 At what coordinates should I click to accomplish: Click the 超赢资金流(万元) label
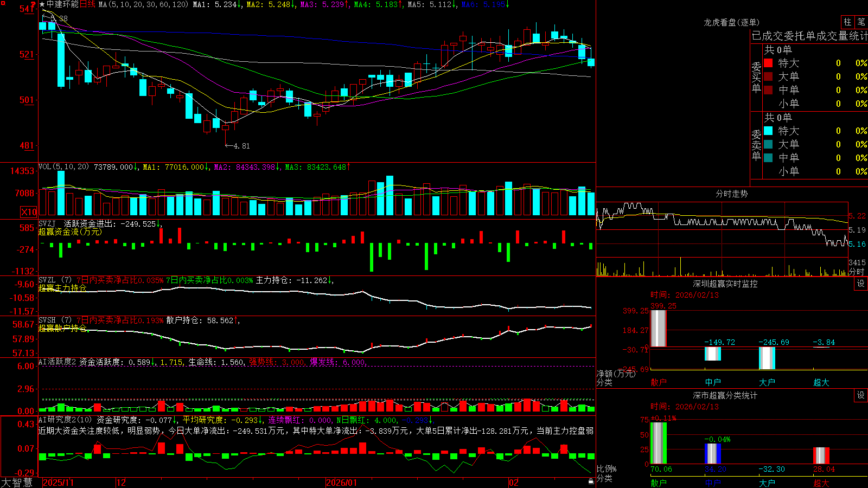click(x=70, y=232)
